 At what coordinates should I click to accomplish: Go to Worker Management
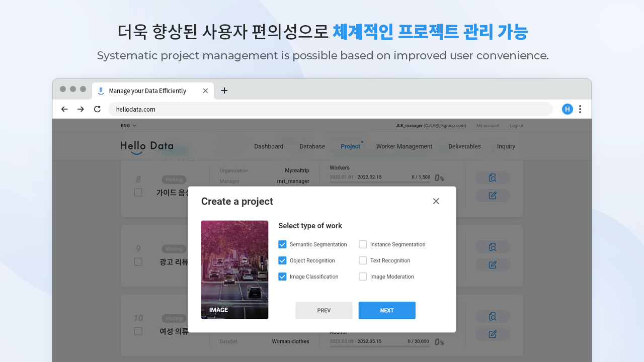click(404, 146)
